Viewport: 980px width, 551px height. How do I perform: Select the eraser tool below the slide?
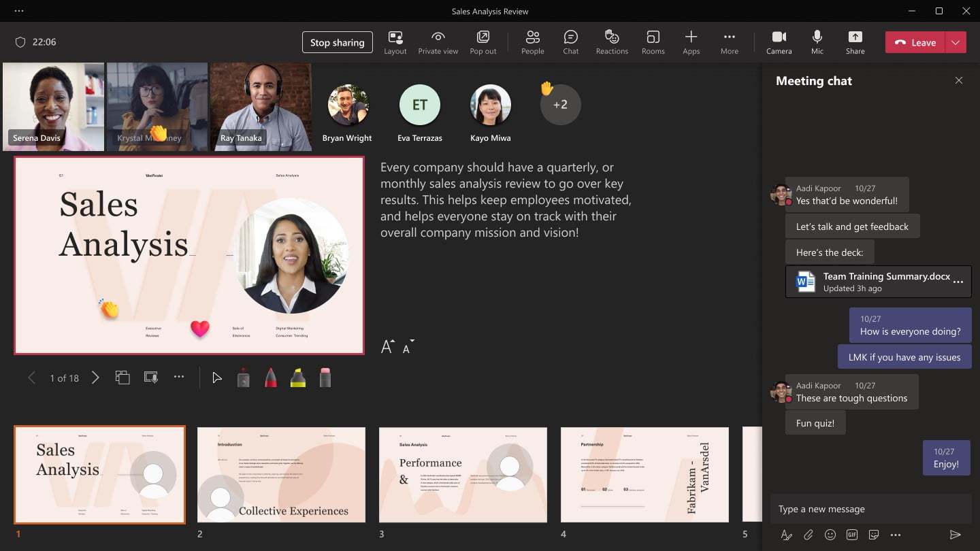tap(325, 376)
